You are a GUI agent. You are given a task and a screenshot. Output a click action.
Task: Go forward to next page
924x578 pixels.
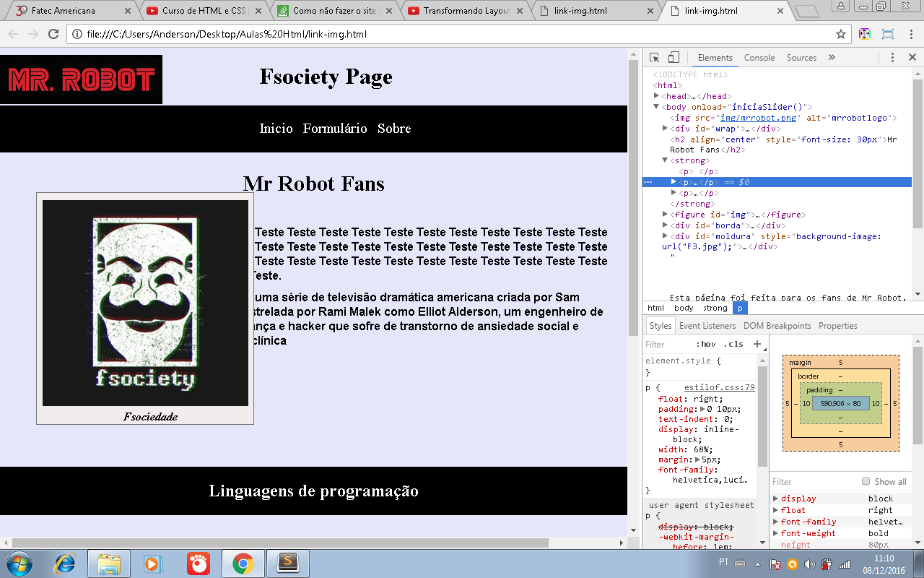click(32, 34)
